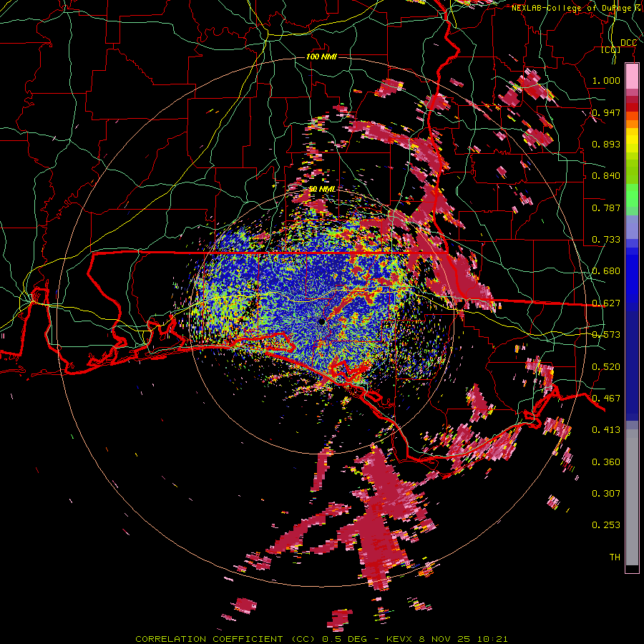The width and height of the screenshot is (644, 644).
Task: Click the "[CC]" unit label above the legend
Action: click(x=610, y=49)
